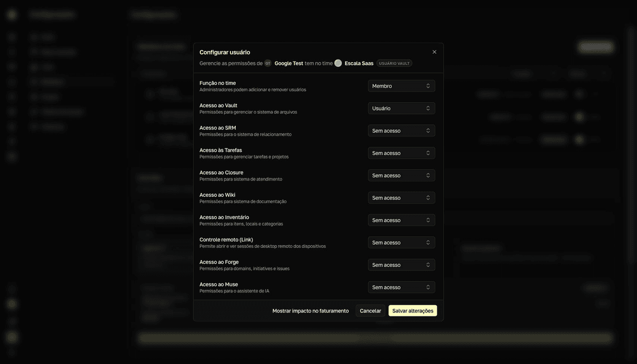
Task: Click the Acesso ao Forge label
Action: [219, 262]
